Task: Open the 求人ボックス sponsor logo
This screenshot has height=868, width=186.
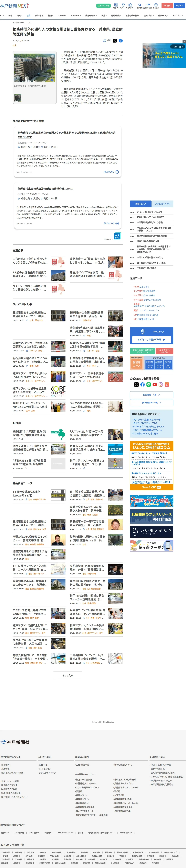Action: tap(117, 236)
